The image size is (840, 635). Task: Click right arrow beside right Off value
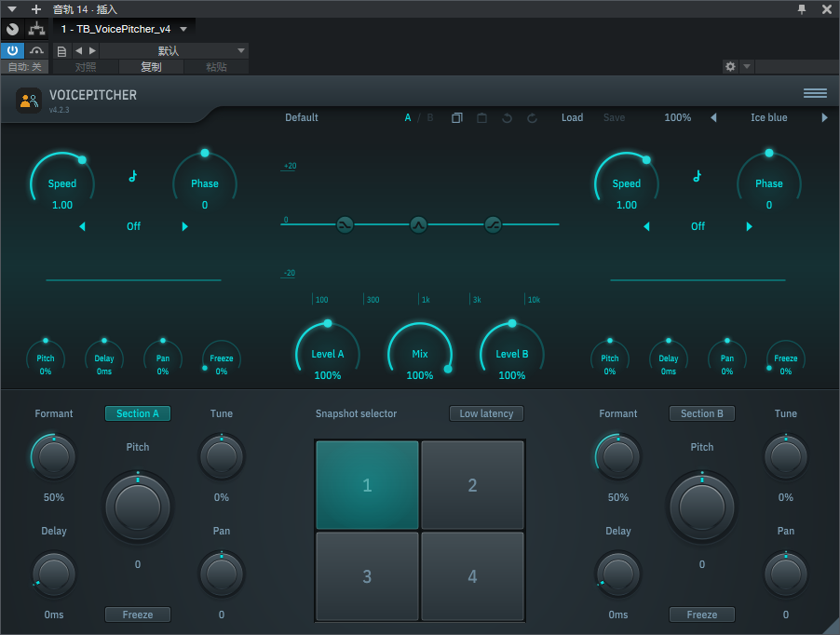[749, 226]
